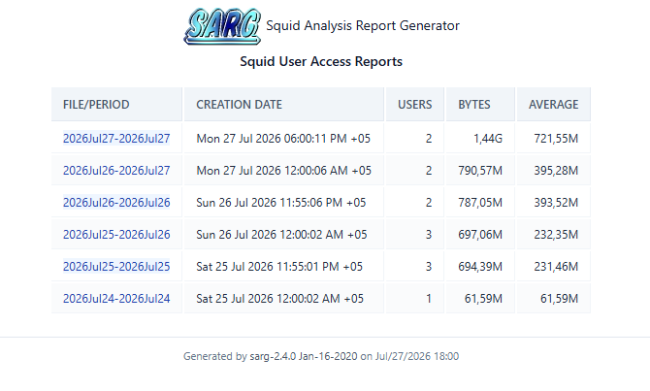Click users count in 2026Jul25-2026Jul26 row
Viewport: 650px width, 391px height.
[x=429, y=235]
